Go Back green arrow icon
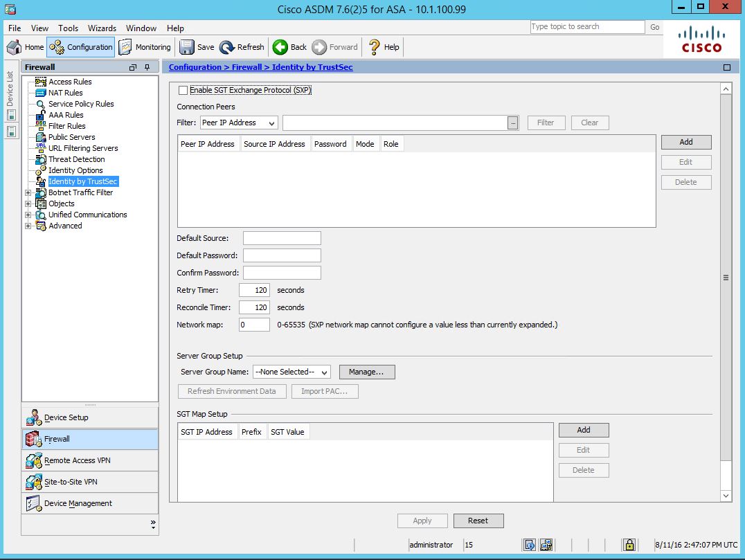The height and width of the screenshot is (560, 745). coord(280,47)
